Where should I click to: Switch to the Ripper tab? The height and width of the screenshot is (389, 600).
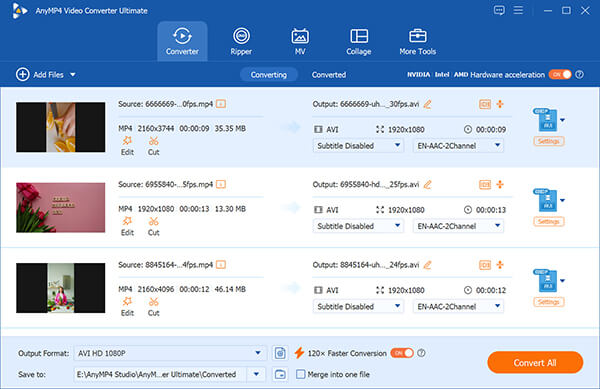tap(241, 41)
